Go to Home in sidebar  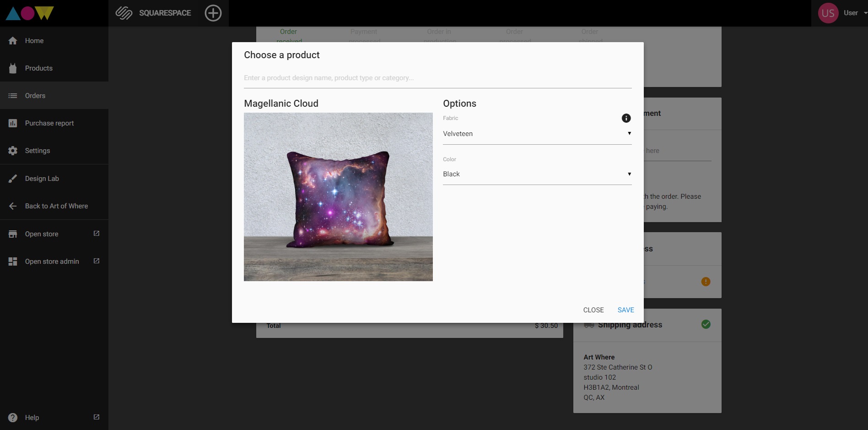54,41
